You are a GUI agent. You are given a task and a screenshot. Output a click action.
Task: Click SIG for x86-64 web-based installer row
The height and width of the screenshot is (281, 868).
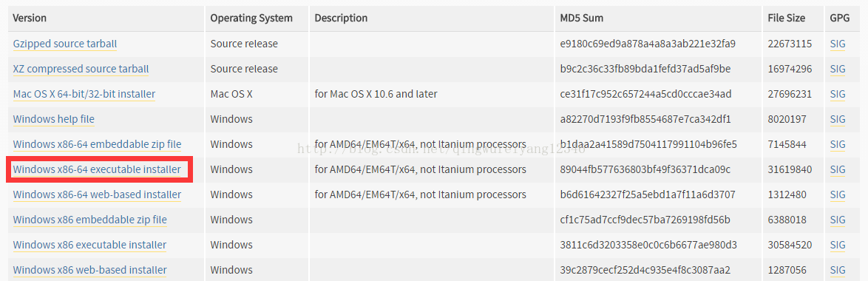pos(838,194)
